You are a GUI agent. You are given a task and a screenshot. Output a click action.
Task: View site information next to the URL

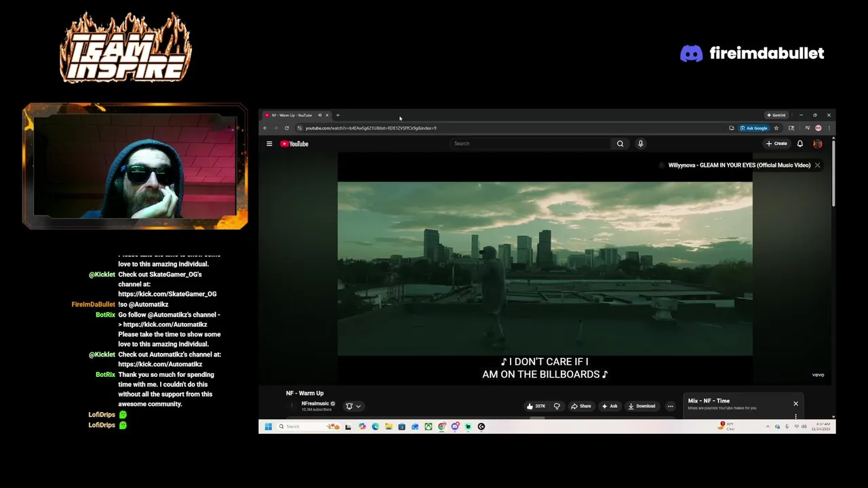(299, 128)
